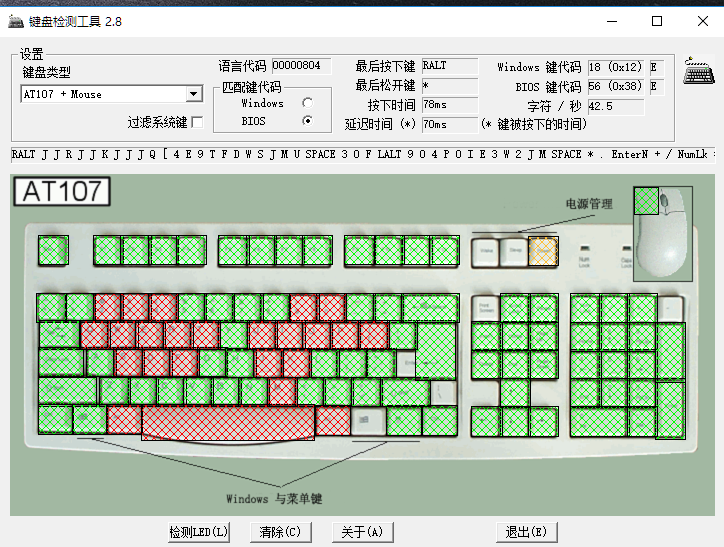The height and width of the screenshot is (547, 724).
Task: Click the right Ctrl key on the diagram
Action: click(440, 421)
